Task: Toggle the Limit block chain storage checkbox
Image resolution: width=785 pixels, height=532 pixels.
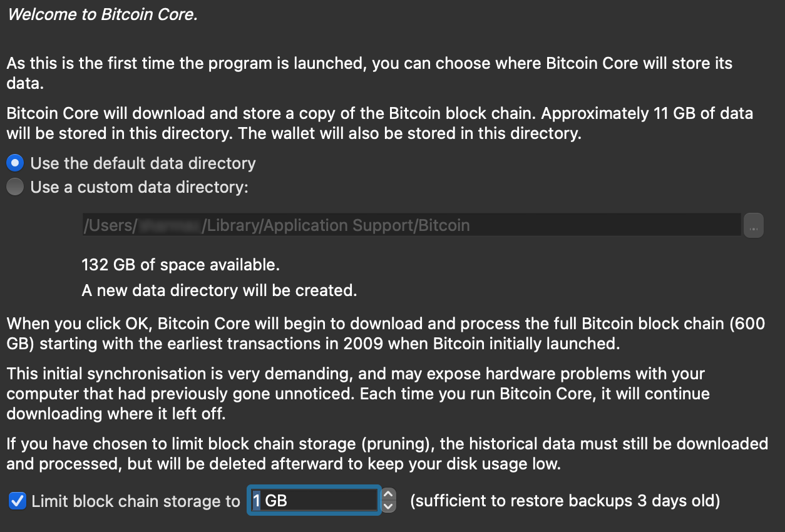Action: [x=18, y=501]
